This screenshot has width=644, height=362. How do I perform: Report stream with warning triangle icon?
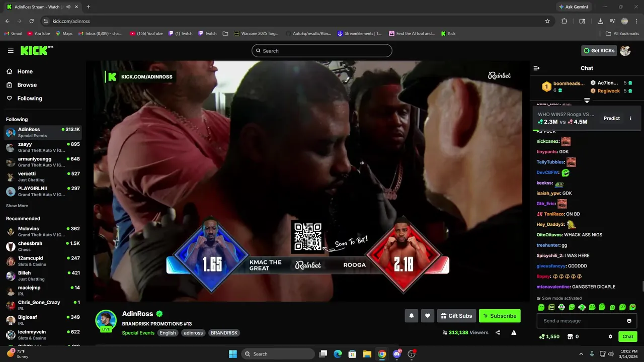click(x=514, y=332)
